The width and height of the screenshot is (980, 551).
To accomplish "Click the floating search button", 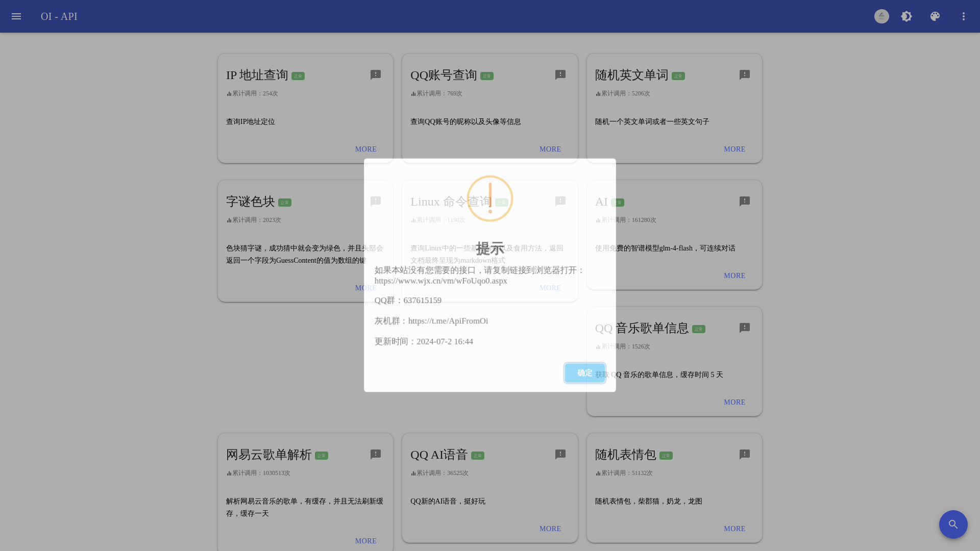I will tap(953, 524).
